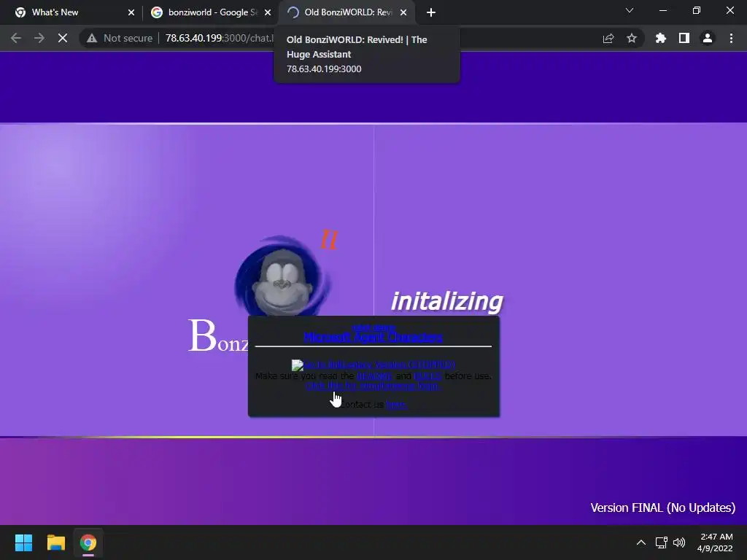This screenshot has width=747, height=560.
Task: Go back to the previous page
Action: tap(16, 38)
